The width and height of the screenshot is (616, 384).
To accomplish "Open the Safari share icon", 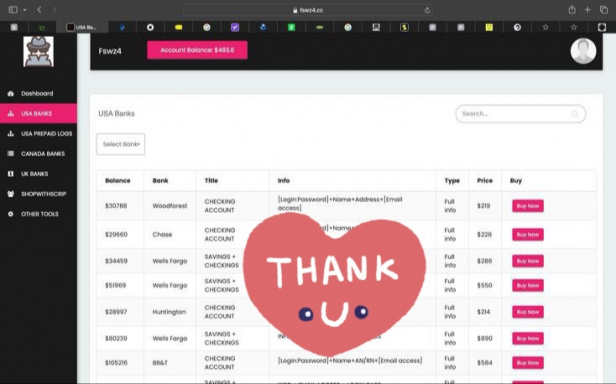I will tap(572, 10).
